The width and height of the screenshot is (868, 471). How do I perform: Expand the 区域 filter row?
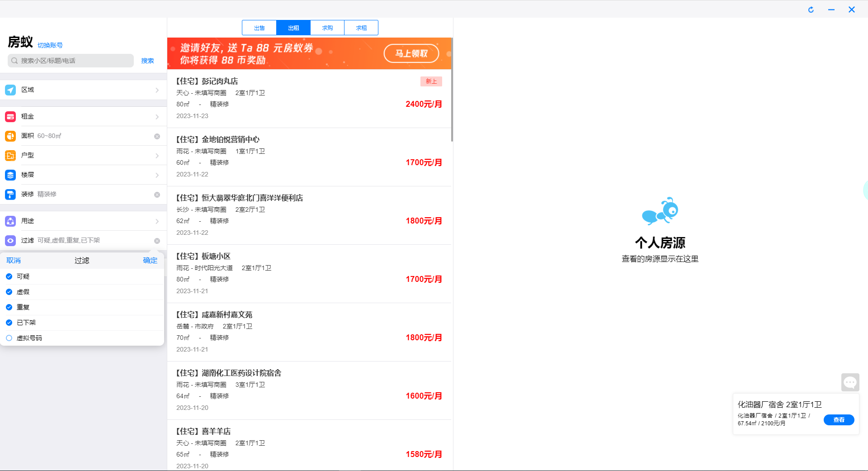click(x=83, y=90)
